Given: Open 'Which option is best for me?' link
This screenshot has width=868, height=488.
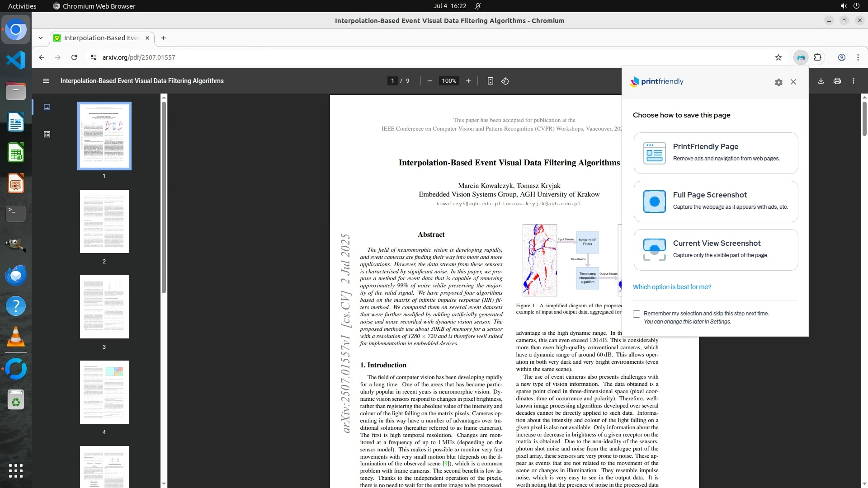Looking at the screenshot, I should click(672, 287).
